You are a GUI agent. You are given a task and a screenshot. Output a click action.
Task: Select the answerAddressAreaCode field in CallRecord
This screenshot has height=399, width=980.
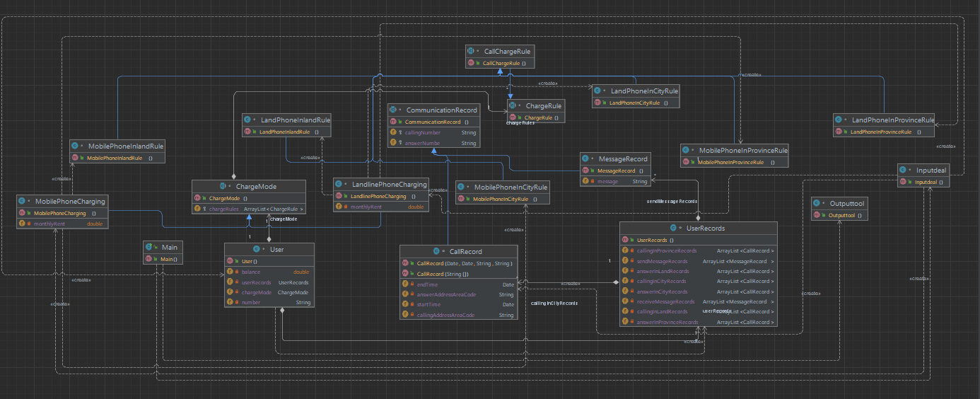(458, 294)
